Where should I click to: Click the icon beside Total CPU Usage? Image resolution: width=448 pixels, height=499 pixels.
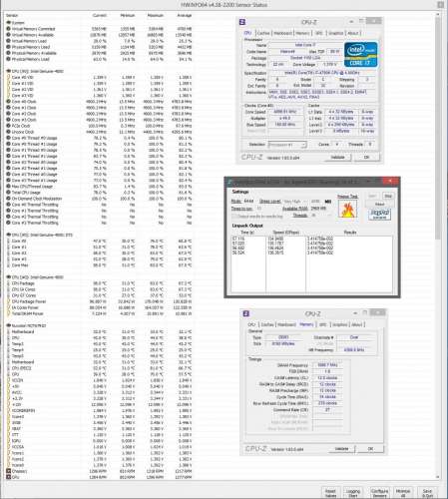9,193
